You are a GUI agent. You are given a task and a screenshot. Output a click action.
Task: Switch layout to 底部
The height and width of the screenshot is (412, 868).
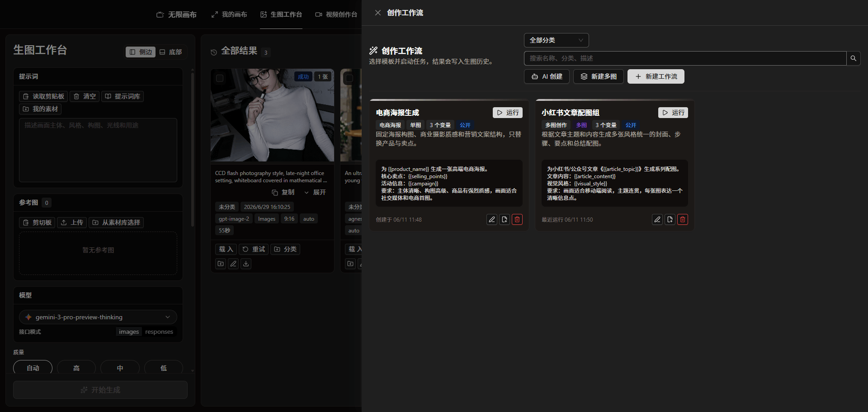click(171, 52)
